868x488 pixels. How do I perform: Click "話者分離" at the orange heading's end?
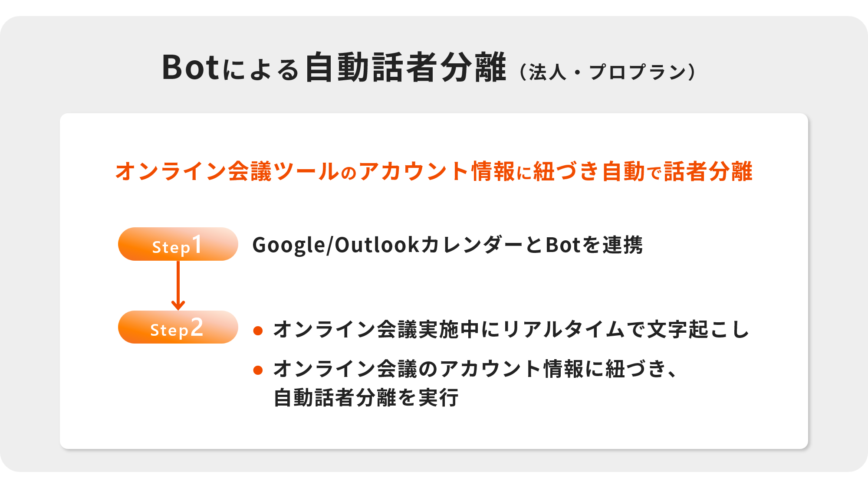point(708,171)
